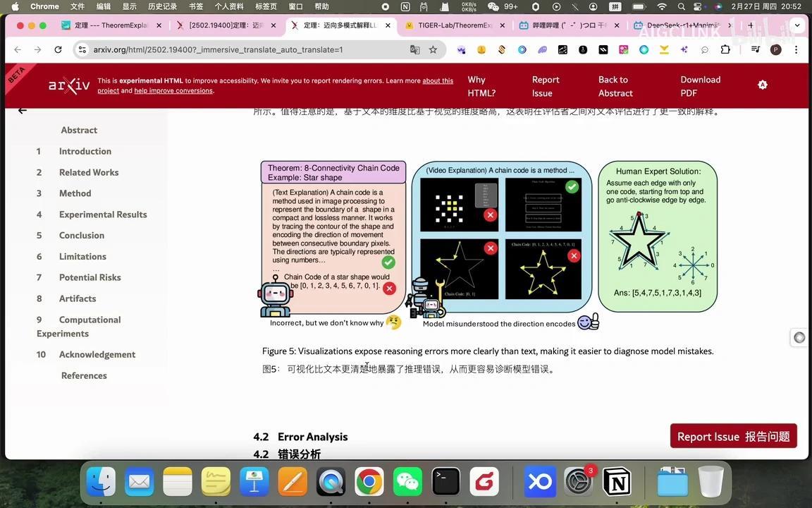
Task: Collapse the table of contents sidebar arrow
Action: pyautogui.click(x=22, y=110)
